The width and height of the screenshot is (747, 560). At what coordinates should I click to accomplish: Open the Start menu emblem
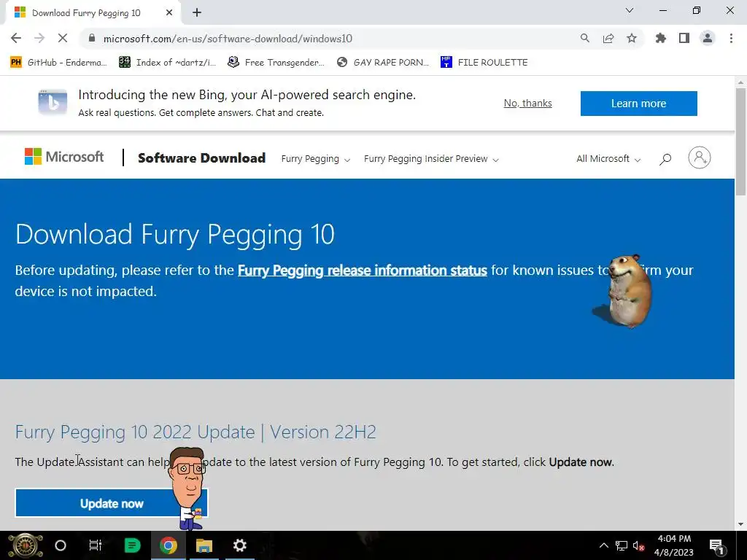tap(26, 545)
